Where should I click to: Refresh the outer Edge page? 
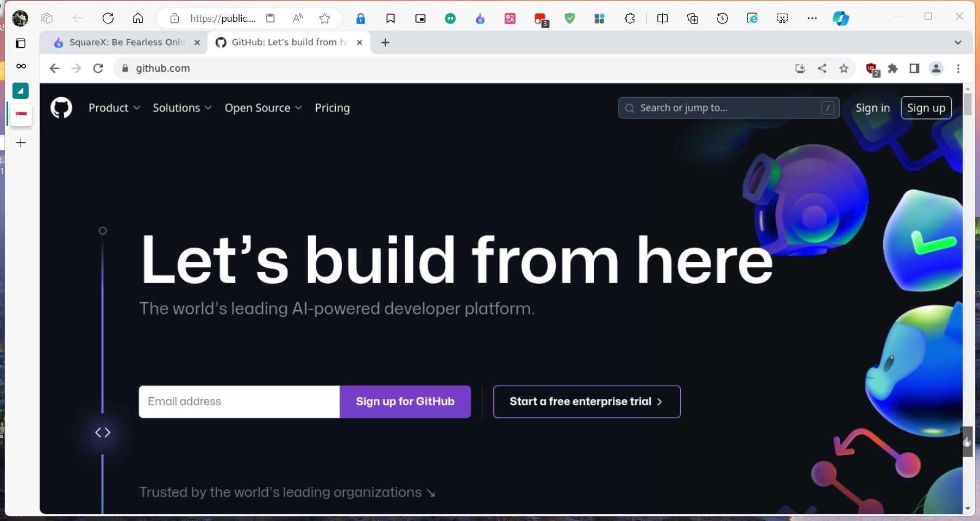[108, 18]
